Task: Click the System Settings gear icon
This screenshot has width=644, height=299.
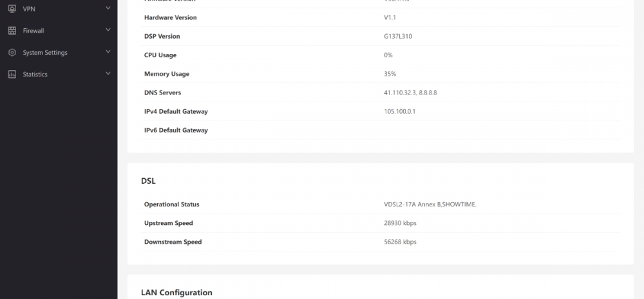Action: click(12, 52)
